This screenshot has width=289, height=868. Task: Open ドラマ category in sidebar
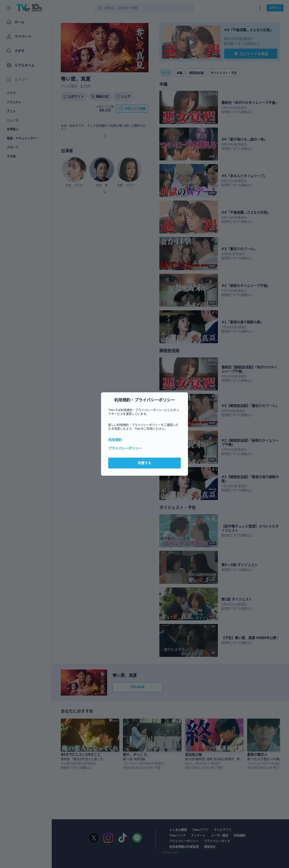point(11,93)
